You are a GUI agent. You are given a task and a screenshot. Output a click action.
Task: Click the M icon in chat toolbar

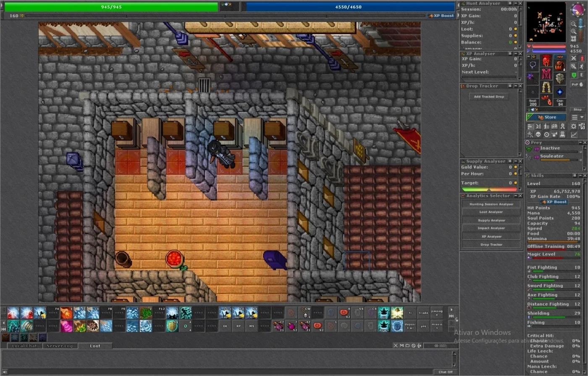(x=402, y=345)
